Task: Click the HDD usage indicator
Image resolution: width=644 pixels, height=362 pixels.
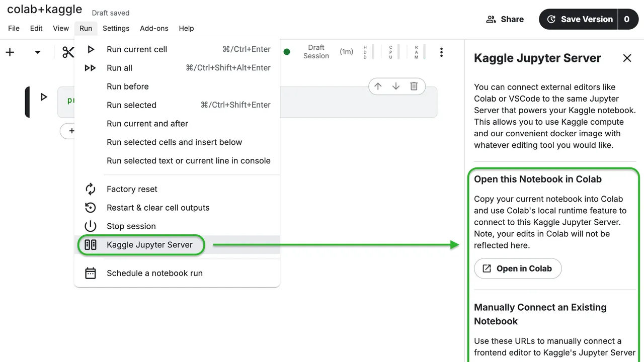Action: pyautogui.click(x=368, y=52)
